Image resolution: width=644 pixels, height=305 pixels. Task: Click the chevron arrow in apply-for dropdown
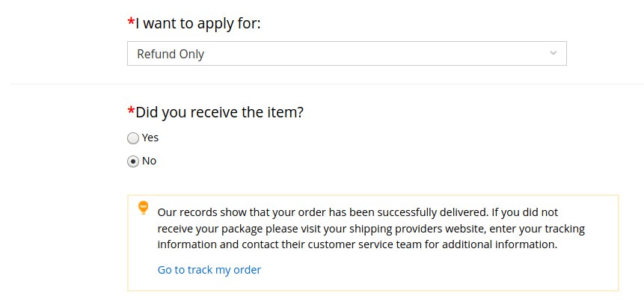click(x=553, y=53)
